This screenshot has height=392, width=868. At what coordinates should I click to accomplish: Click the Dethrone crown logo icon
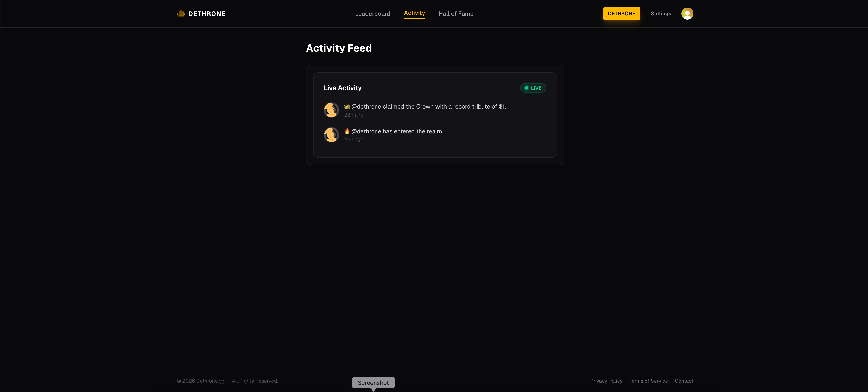pos(181,13)
